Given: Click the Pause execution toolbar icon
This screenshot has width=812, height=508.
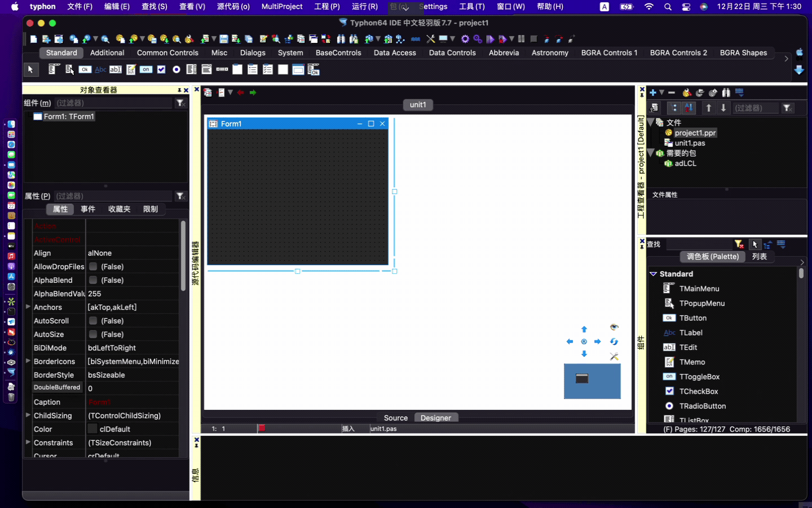Looking at the screenshot, I should [x=521, y=39].
